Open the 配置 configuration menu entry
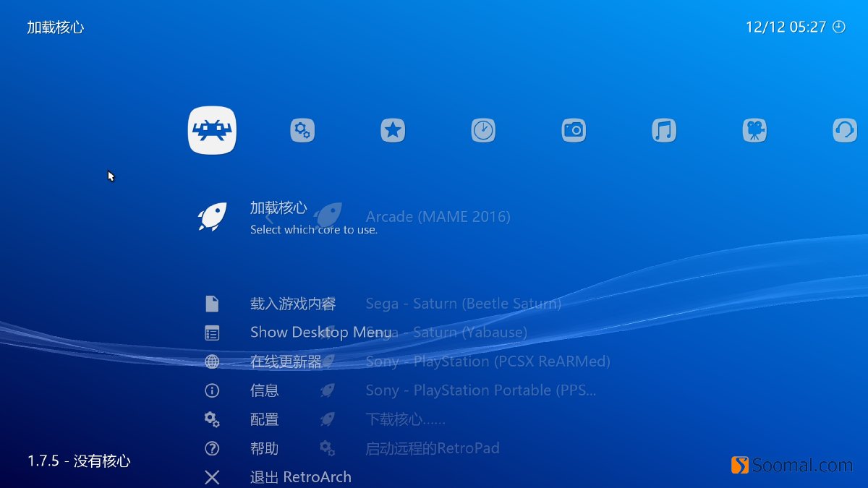Screen dimensions: 868x488 (x=264, y=419)
